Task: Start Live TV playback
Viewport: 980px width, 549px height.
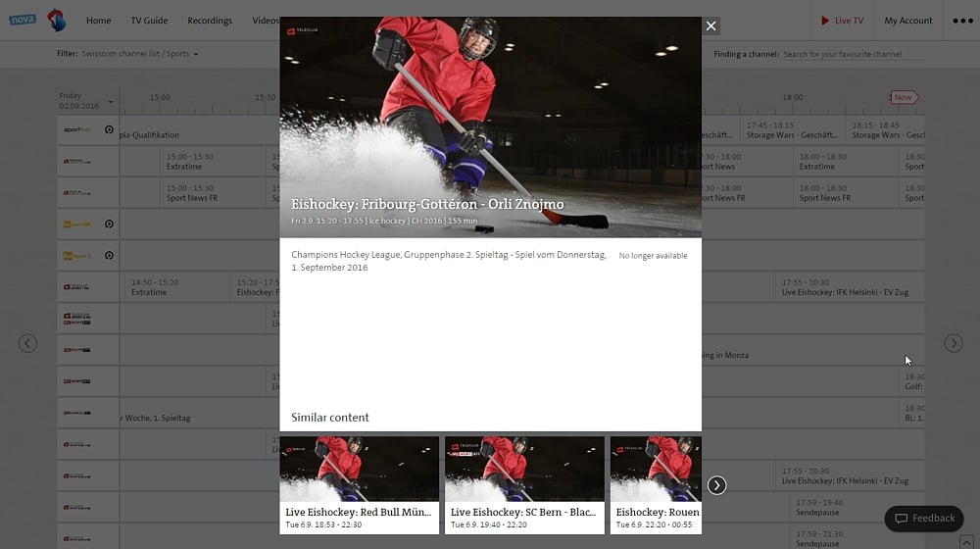Action: tap(842, 21)
